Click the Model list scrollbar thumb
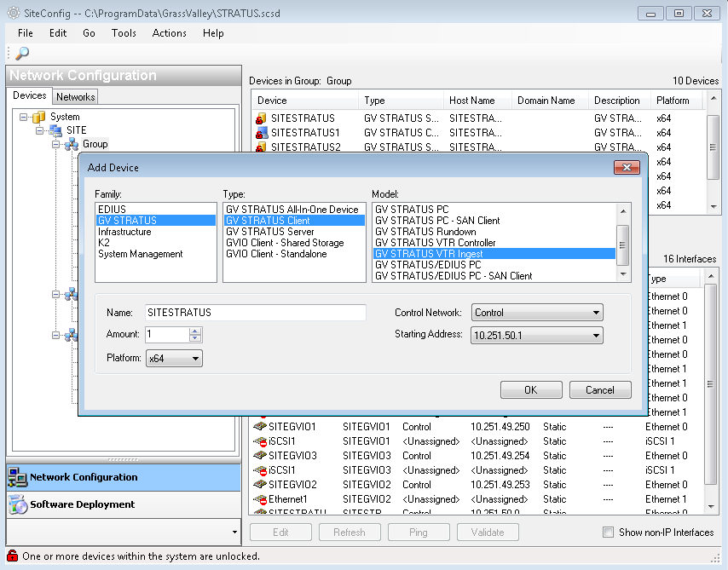 click(623, 245)
